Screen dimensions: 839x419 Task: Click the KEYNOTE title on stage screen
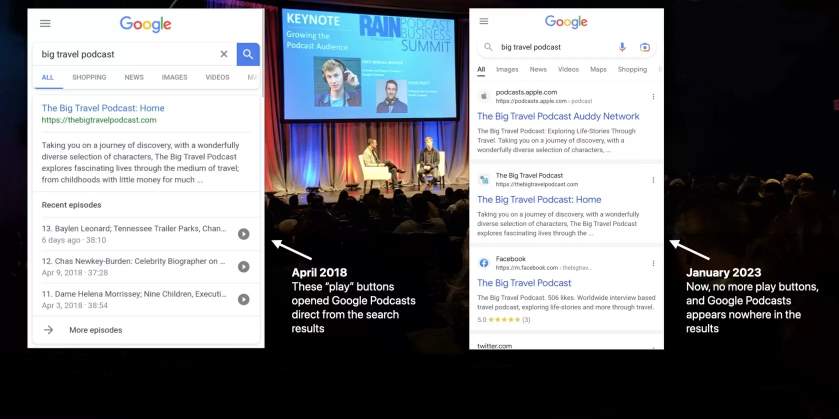coord(313,20)
